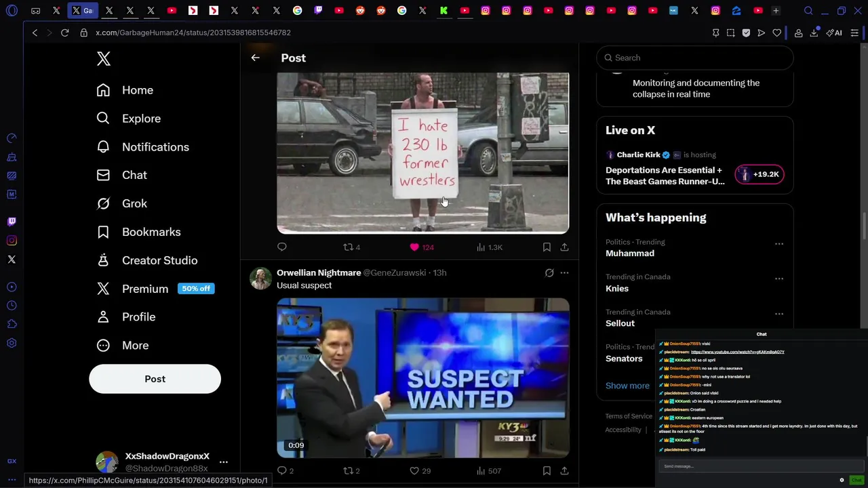Open the YouTube link in chat

pyautogui.click(x=737, y=352)
